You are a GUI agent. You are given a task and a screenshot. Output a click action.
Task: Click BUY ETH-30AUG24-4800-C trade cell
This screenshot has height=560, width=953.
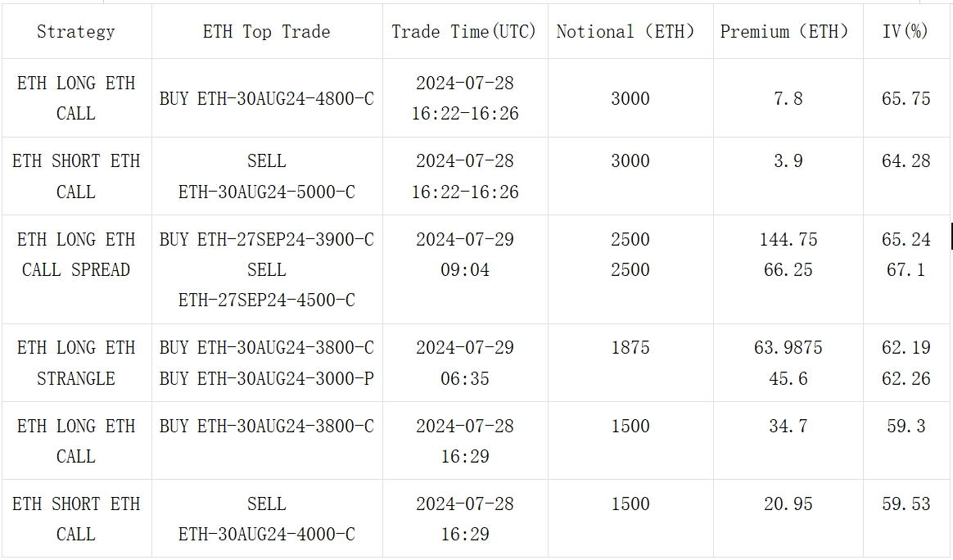[x=267, y=98]
